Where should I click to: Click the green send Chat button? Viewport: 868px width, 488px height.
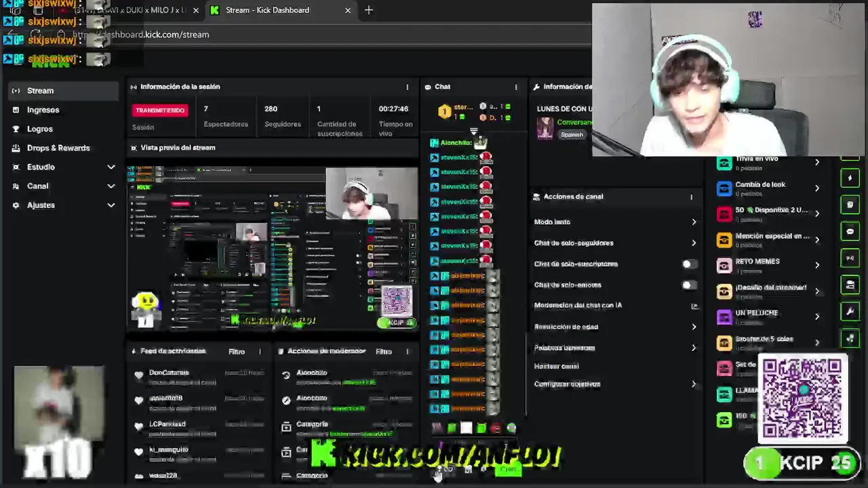(508, 469)
